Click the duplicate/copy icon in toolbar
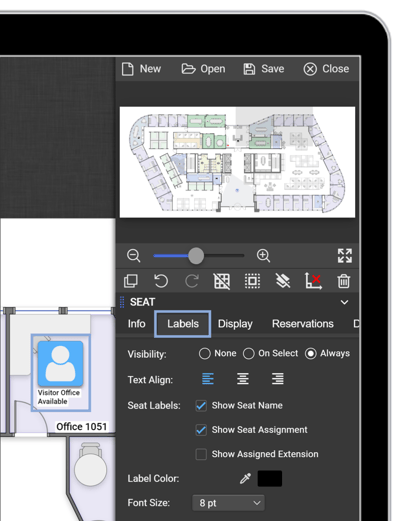Viewport: 399px width, 521px height. coord(131,281)
